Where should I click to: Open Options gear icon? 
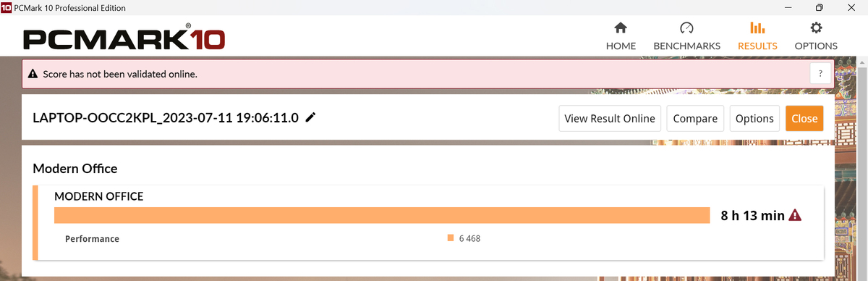coord(816,28)
